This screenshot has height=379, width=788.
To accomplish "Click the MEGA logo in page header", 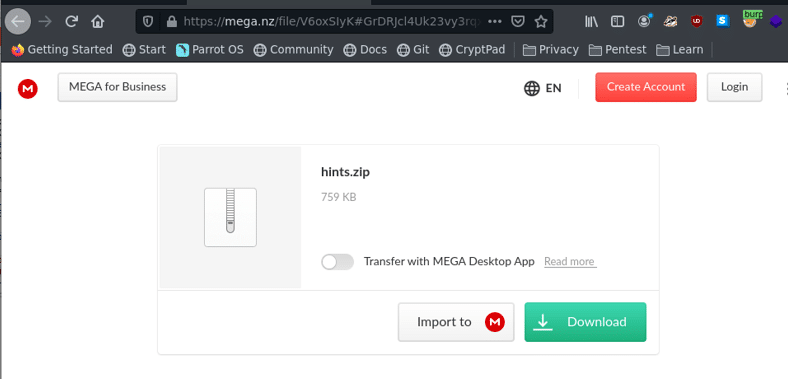I will (x=28, y=88).
